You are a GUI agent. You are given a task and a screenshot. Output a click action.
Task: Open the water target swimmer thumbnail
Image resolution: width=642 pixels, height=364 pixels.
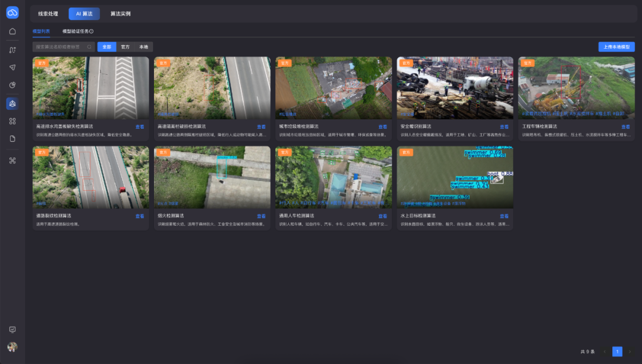(455, 177)
